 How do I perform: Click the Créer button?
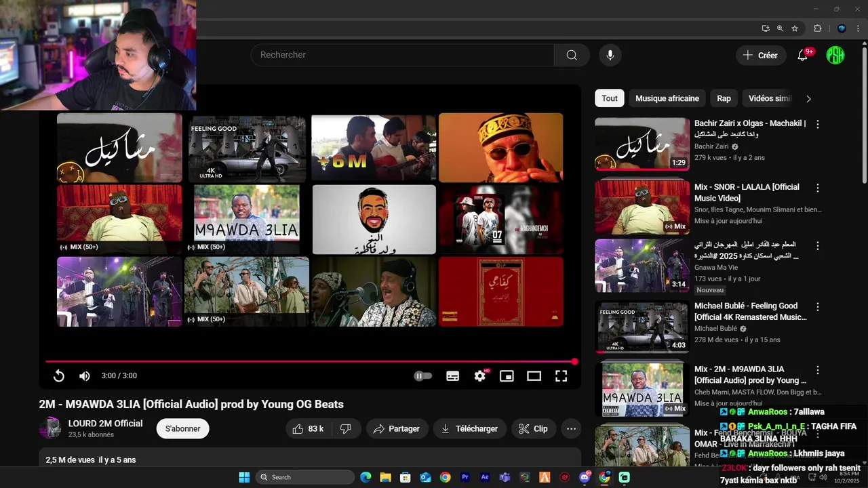[760, 56]
